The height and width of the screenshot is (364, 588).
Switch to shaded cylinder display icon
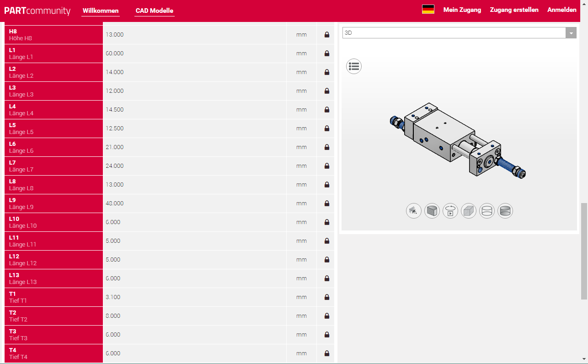505,211
